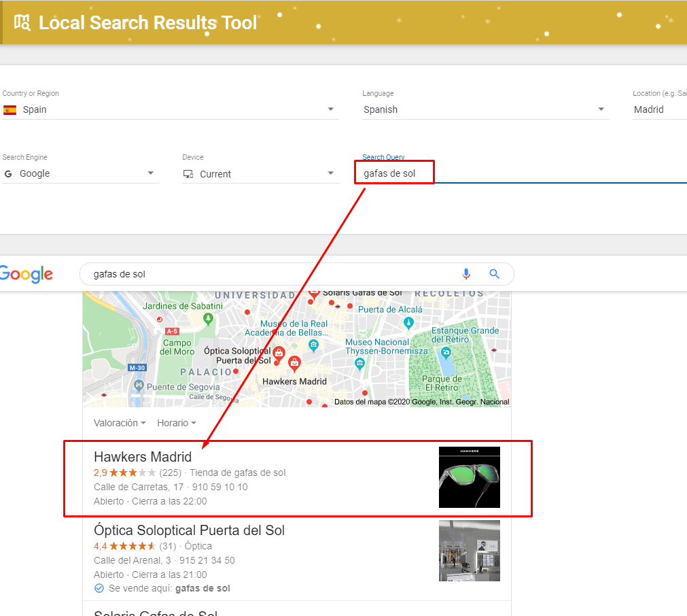
Task: Click the Current device monitor icon
Action: click(188, 174)
